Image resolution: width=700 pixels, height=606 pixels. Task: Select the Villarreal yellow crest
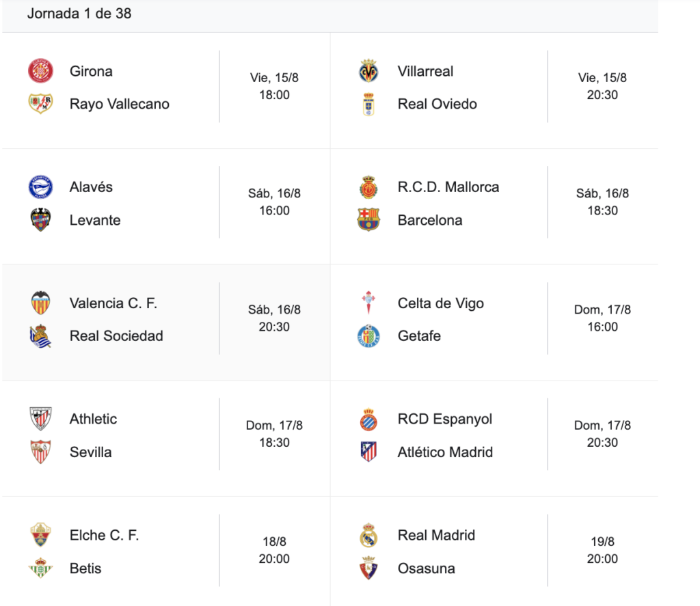point(368,71)
